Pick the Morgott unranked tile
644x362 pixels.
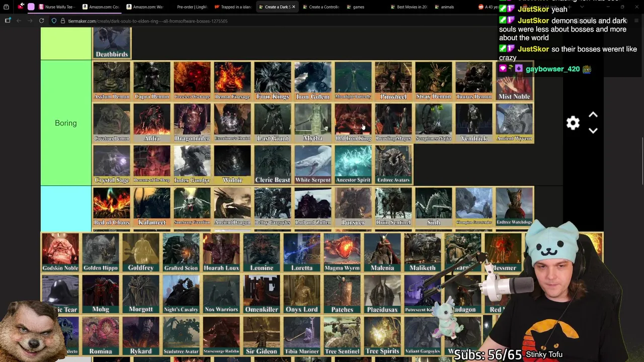141,294
